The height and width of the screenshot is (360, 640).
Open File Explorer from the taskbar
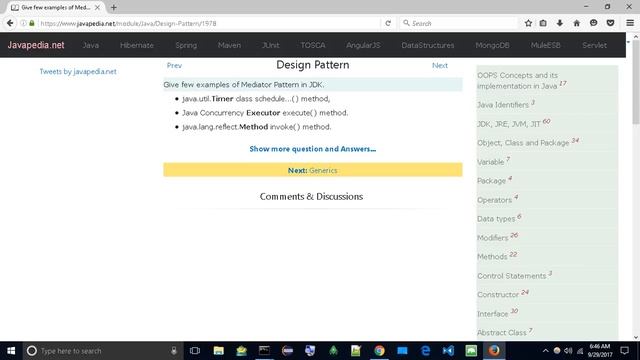coord(218,351)
